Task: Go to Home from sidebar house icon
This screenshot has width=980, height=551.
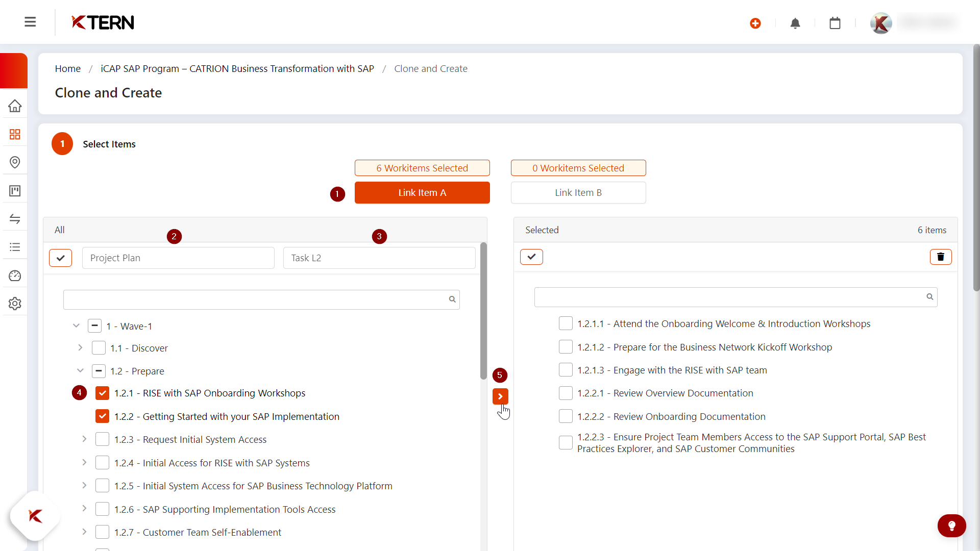Action: click(15, 106)
